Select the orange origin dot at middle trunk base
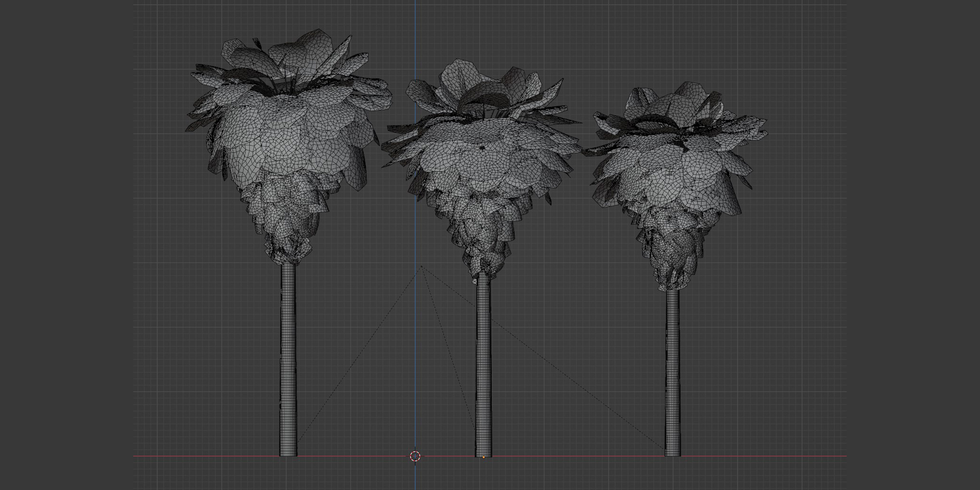This screenshot has height=490, width=980. coord(484,457)
